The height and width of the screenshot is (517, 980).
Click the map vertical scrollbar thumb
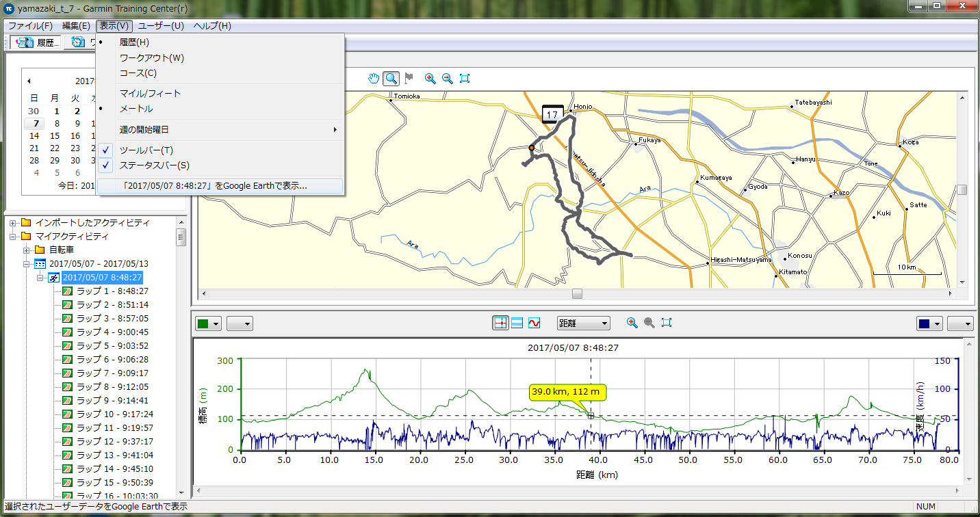[x=962, y=189]
